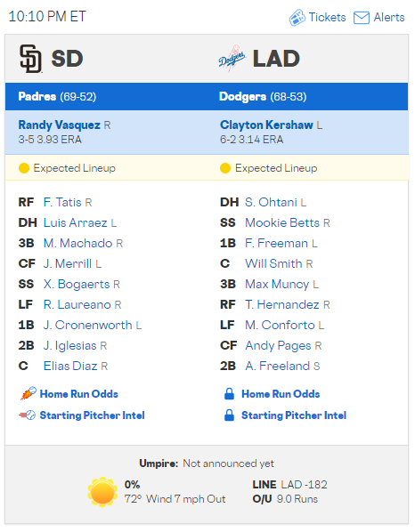Select F. Tatis in Padres lineup

(62, 202)
